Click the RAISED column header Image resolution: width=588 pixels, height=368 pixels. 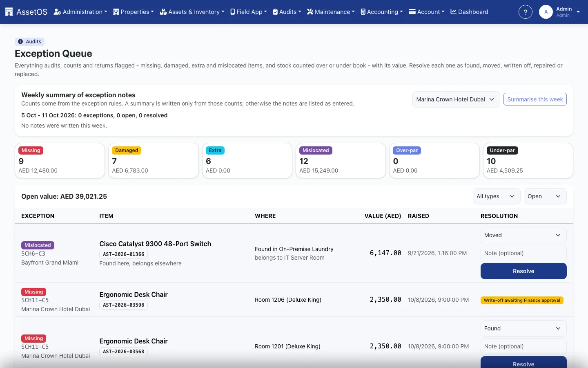[419, 216]
